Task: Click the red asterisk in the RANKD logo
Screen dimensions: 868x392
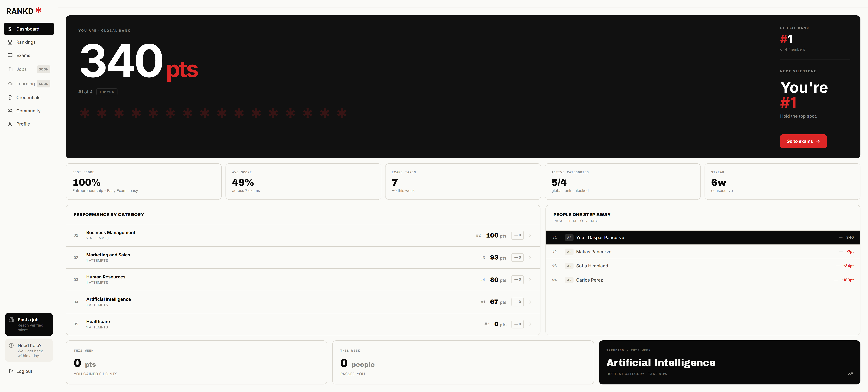Action: point(39,10)
